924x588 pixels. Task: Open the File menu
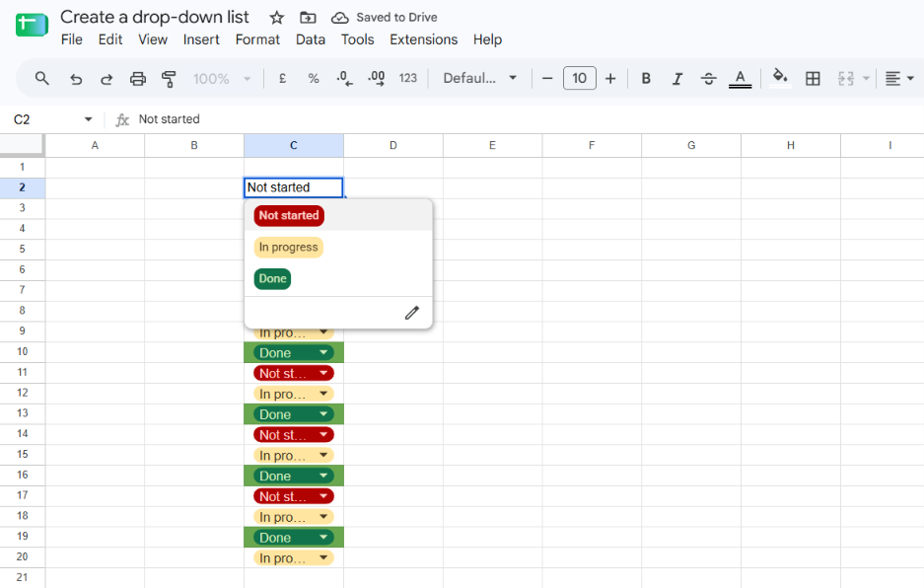tap(72, 39)
